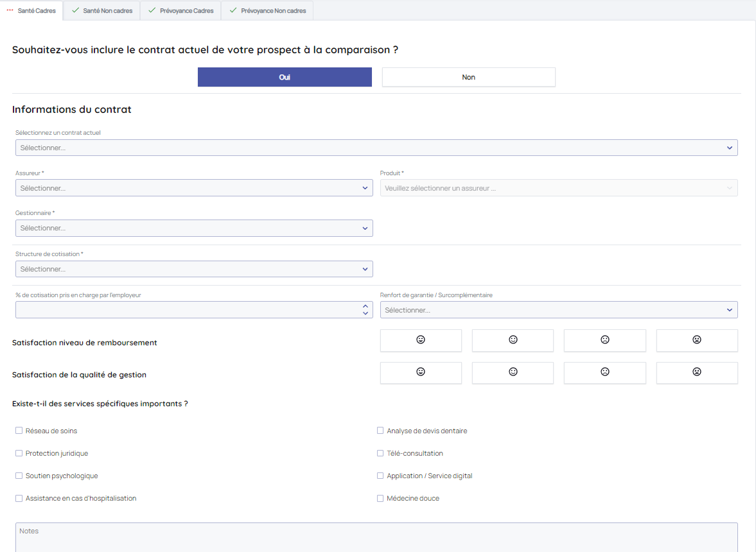Rate qualité de gestion with the grinning face

pyautogui.click(x=421, y=372)
